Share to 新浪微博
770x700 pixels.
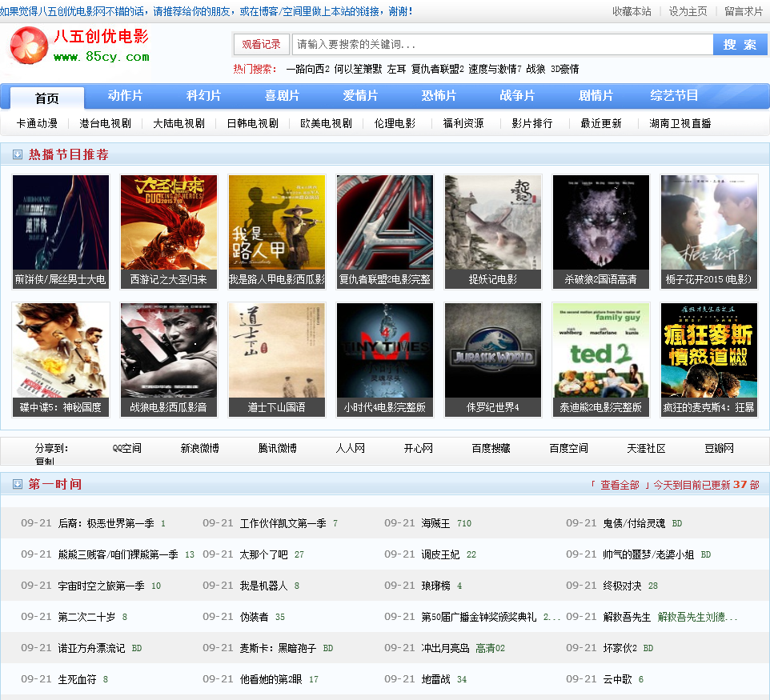199,448
